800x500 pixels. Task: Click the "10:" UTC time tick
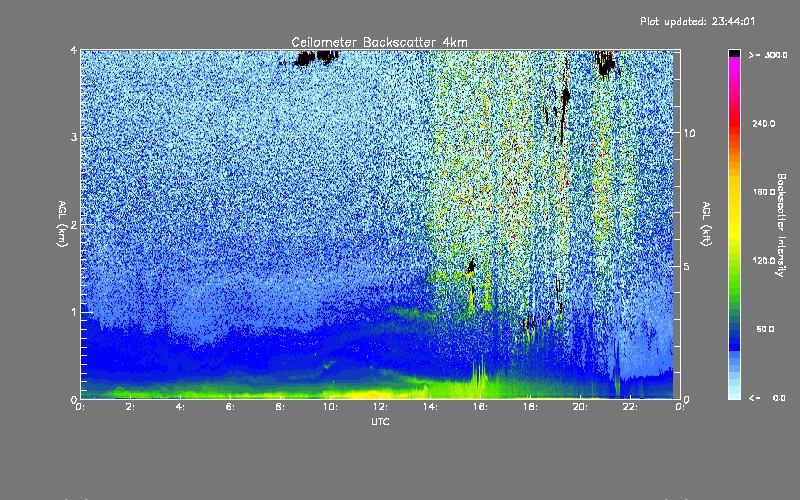tap(330, 407)
